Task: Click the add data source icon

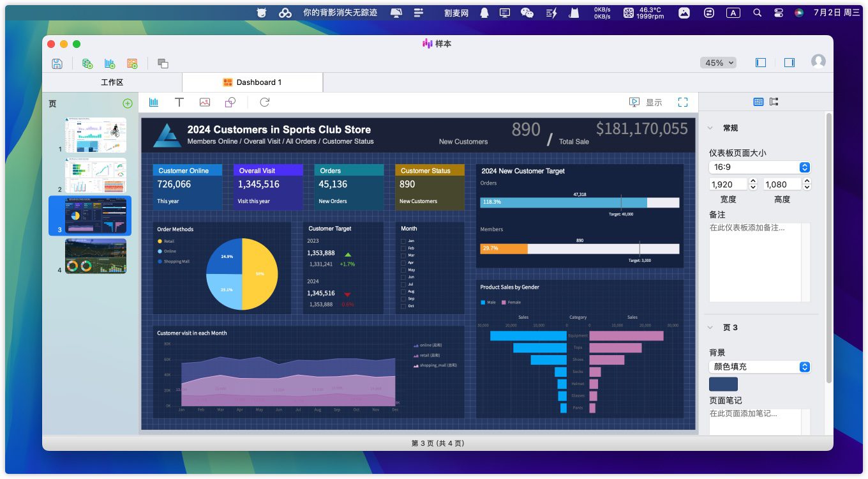Action: pos(87,63)
